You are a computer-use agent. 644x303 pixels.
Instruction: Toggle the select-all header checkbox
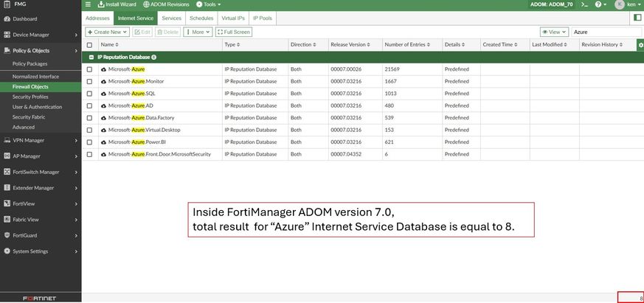coord(89,45)
